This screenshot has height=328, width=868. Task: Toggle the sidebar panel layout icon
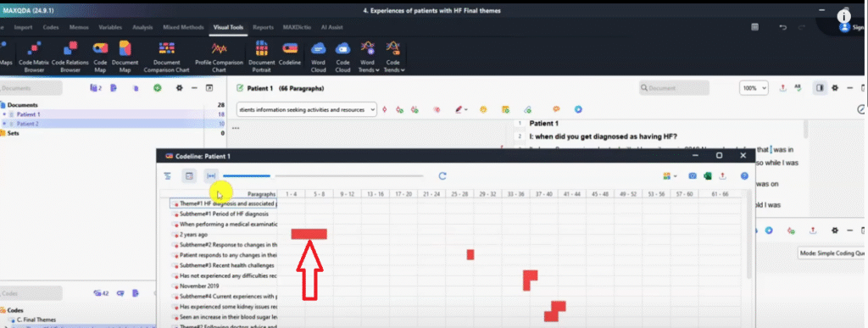(x=820, y=88)
